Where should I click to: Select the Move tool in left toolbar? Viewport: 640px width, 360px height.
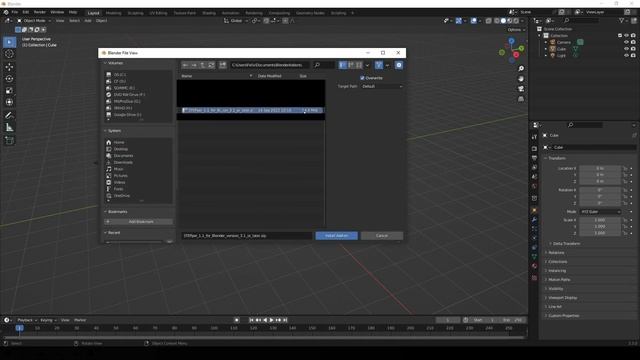coord(9,67)
